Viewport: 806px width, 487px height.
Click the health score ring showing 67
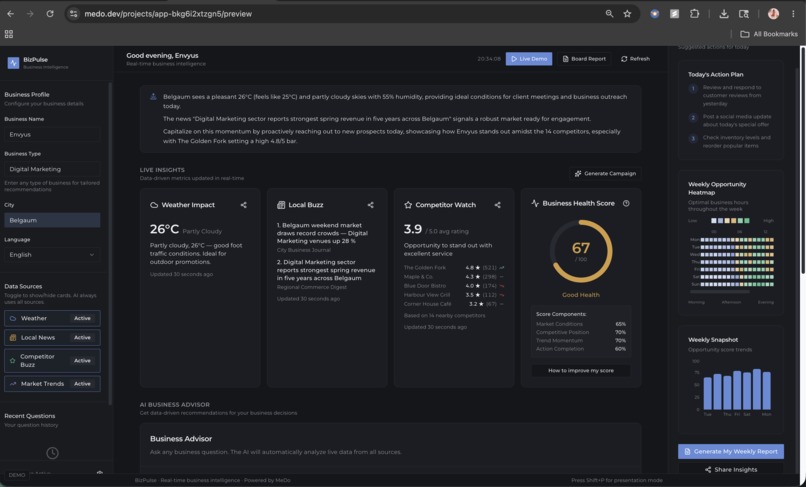coord(581,251)
